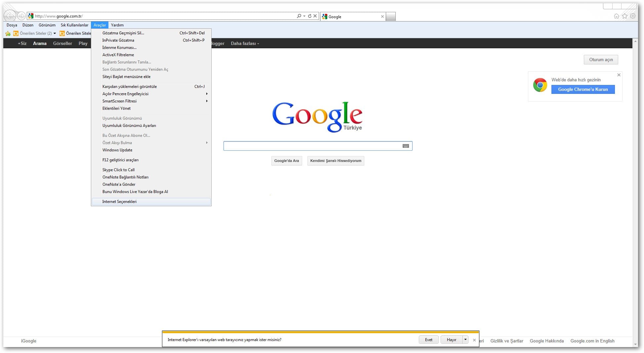Click the add-to-favorites-bar star icon

tap(8, 33)
